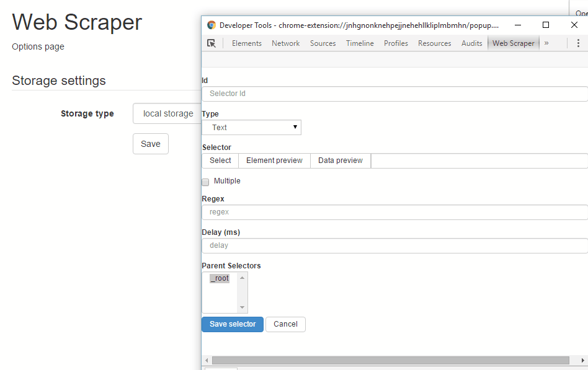Maximize the Developer Tools window

pyautogui.click(x=546, y=25)
